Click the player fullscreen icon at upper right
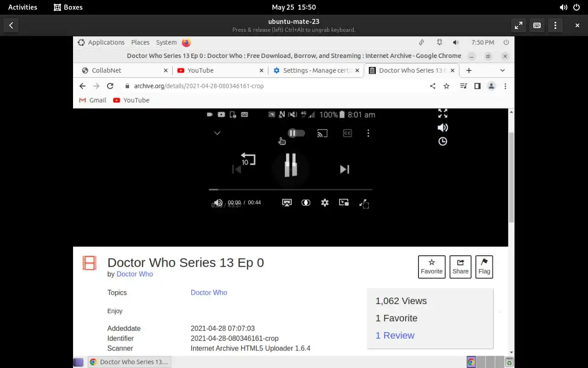 pos(443,114)
